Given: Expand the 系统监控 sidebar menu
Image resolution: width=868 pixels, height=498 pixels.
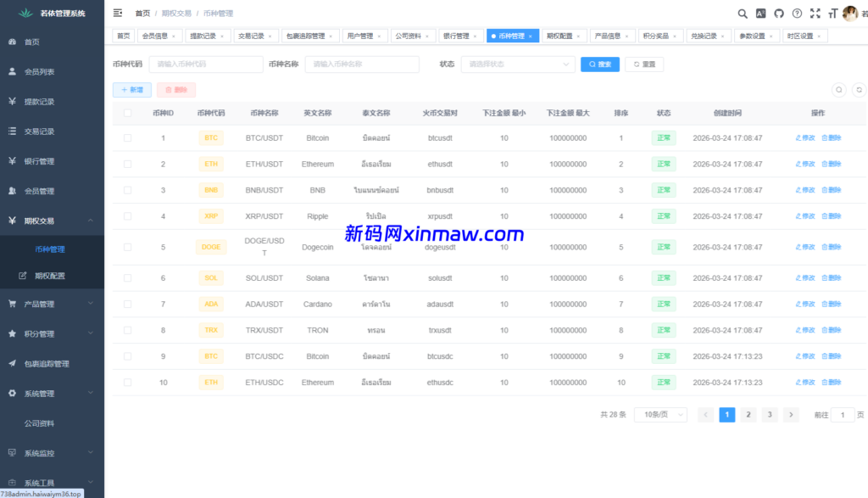Looking at the screenshot, I should click(x=52, y=452).
